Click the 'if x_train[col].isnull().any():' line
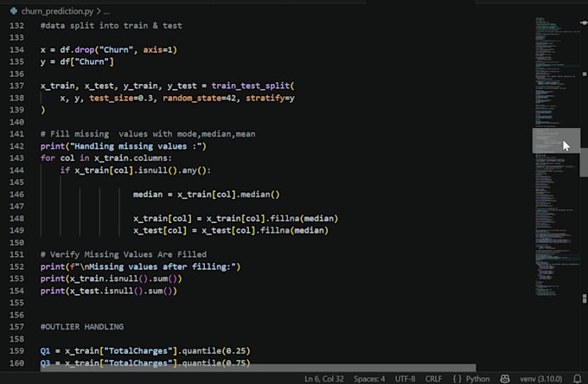Viewport: 588px width, 384px height. tap(136, 170)
